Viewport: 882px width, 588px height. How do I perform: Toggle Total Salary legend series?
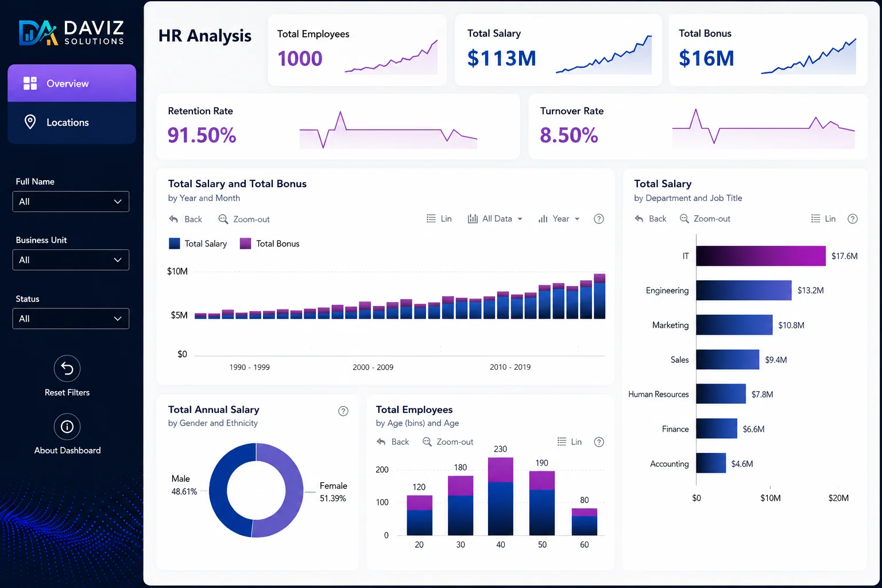pos(198,243)
